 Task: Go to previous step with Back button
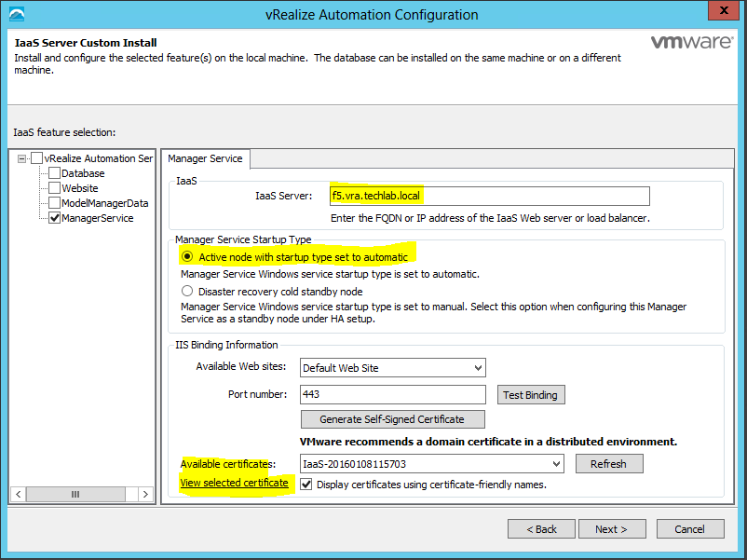tap(541, 529)
